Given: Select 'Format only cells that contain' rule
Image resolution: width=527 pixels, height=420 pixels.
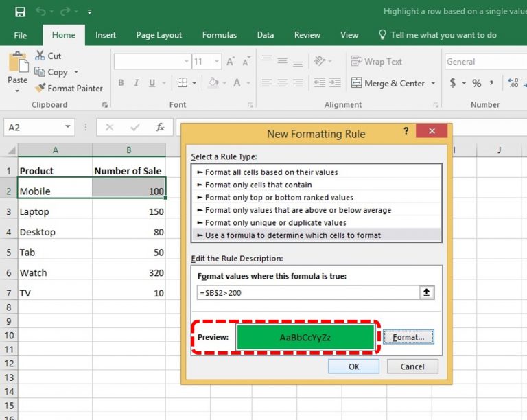Looking at the screenshot, I should pos(316,185).
